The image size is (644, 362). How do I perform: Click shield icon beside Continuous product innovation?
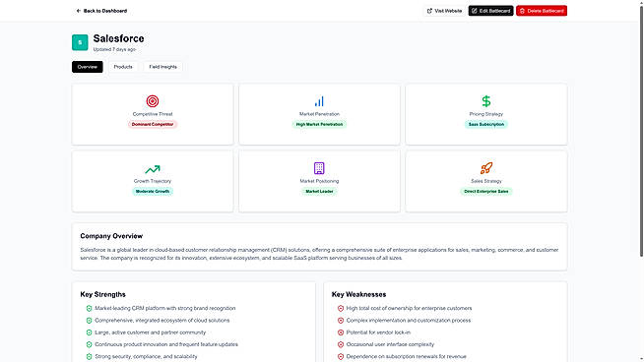point(89,344)
